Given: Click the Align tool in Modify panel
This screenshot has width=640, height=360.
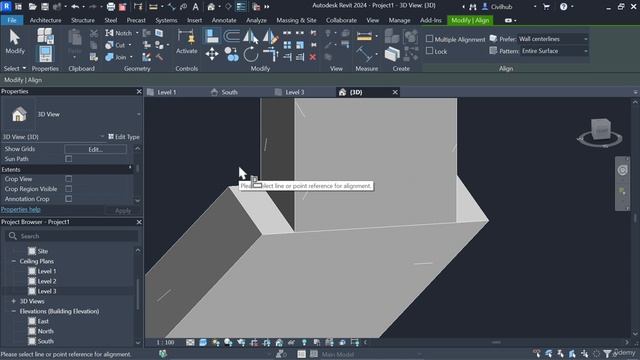Looking at the screenshot, I should [212, 36].
